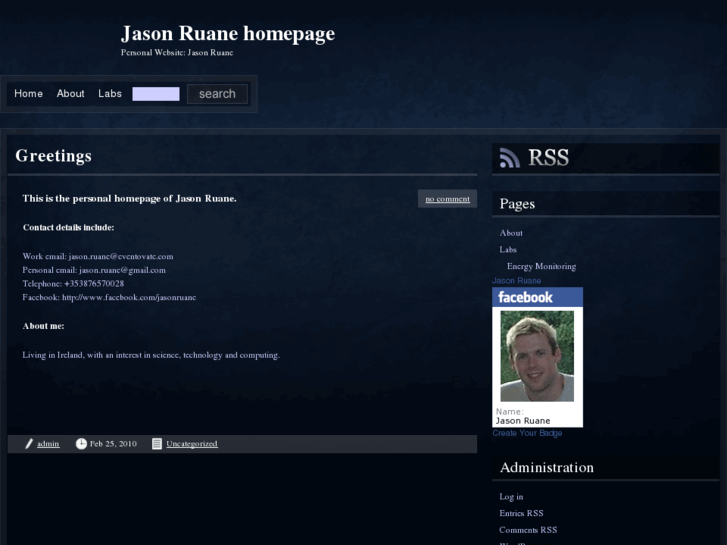727x545 pixels.
Task: Open the About page in the sidebar
Action: click(511, 233)
